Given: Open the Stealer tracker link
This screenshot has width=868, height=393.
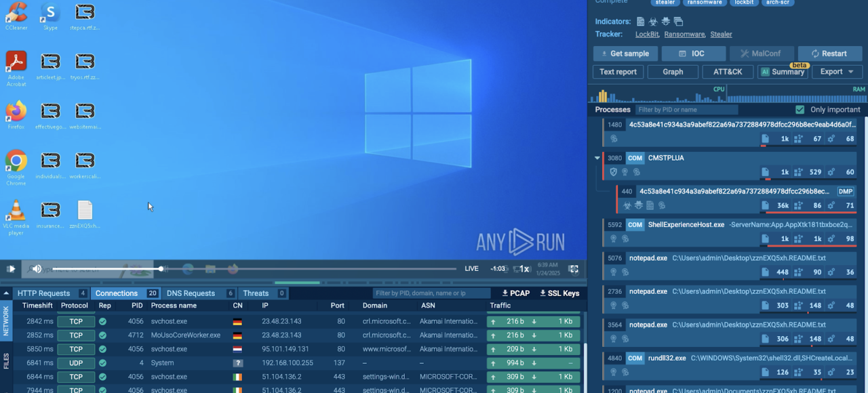Looking at the screenshot, I should (721, 35).
